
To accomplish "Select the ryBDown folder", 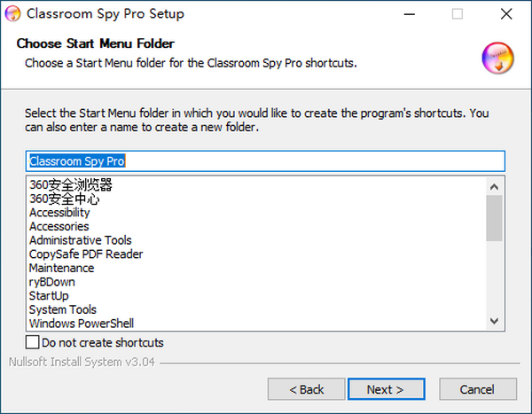I will (54, 282).
